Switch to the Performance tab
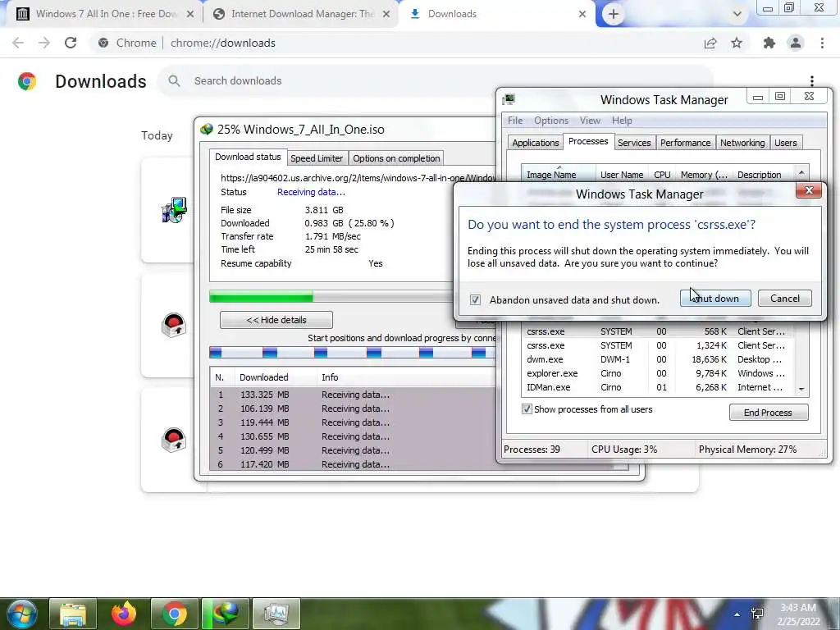The image size is (840, 630). [685, 143]
